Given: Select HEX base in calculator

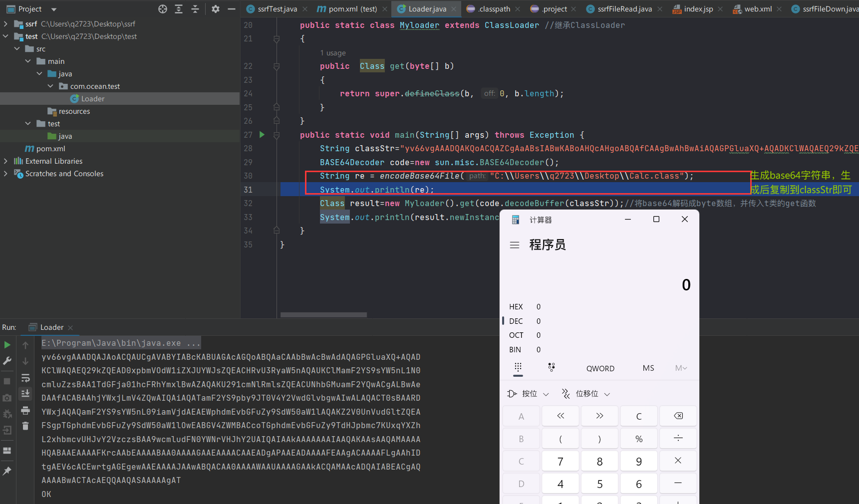Looking at the screenshot, I should (x=516, y=307).
